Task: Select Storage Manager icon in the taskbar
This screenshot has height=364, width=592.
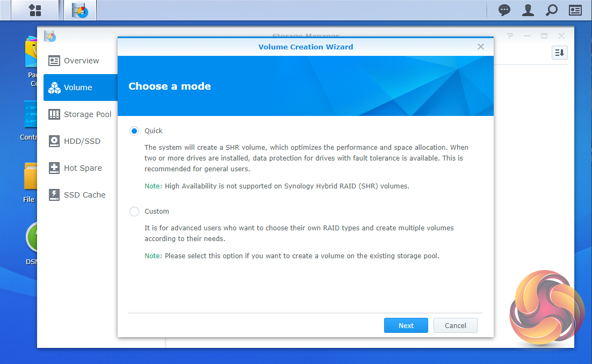Action: [80, 10]
